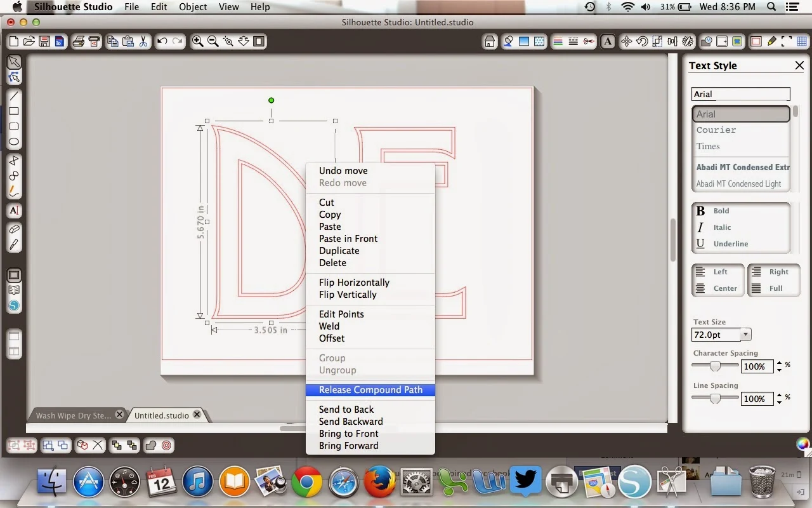This screenshot has width=812, height=508.
Task: Click the Fit to Page icon
Action: pyautogui.click(x=259, y=42)
